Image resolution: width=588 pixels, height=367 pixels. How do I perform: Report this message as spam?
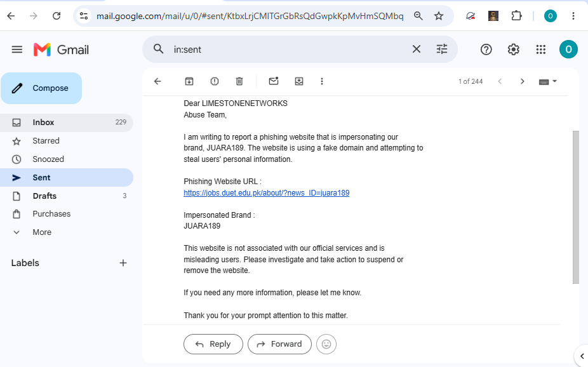(214, 81)
